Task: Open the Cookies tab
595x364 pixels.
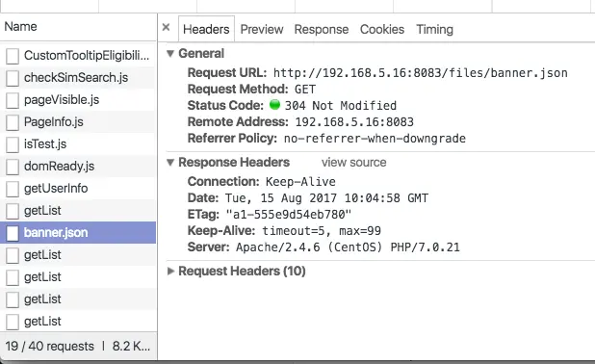Action: tap(382, 29)
